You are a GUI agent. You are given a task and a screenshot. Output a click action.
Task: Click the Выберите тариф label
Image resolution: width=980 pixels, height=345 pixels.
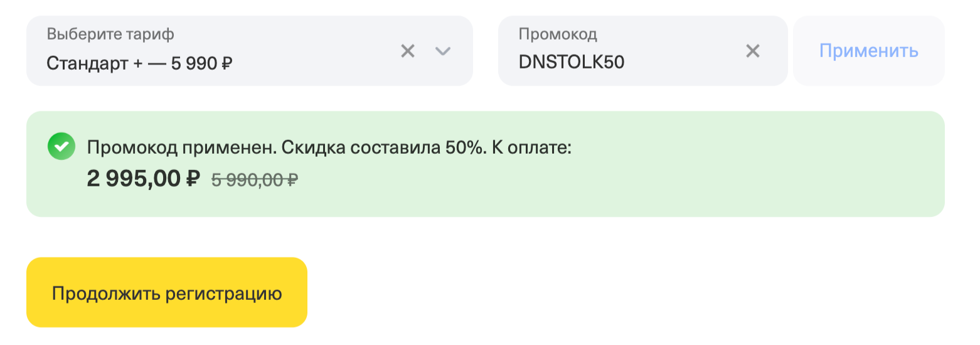(110, 34)
